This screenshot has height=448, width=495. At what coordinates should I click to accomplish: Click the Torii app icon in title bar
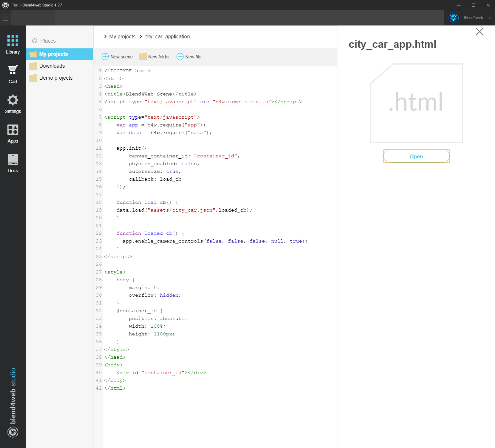[5, 5]
